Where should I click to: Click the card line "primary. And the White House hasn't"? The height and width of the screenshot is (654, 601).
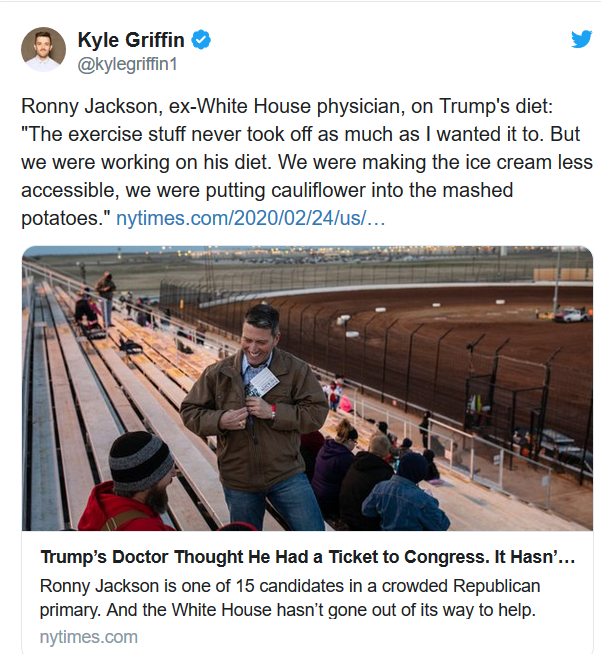pyautogui.click(x=290, y=610)
